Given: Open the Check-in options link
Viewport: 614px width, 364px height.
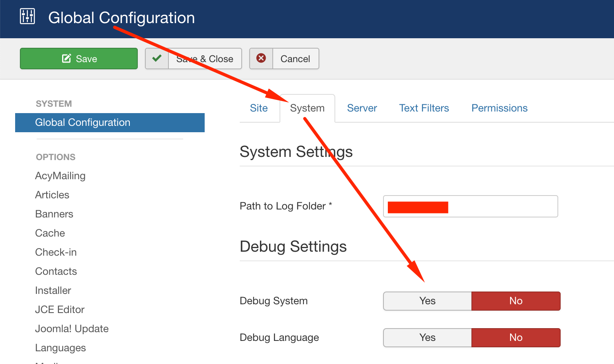Looking at the screenshot, I should point(56,252).
